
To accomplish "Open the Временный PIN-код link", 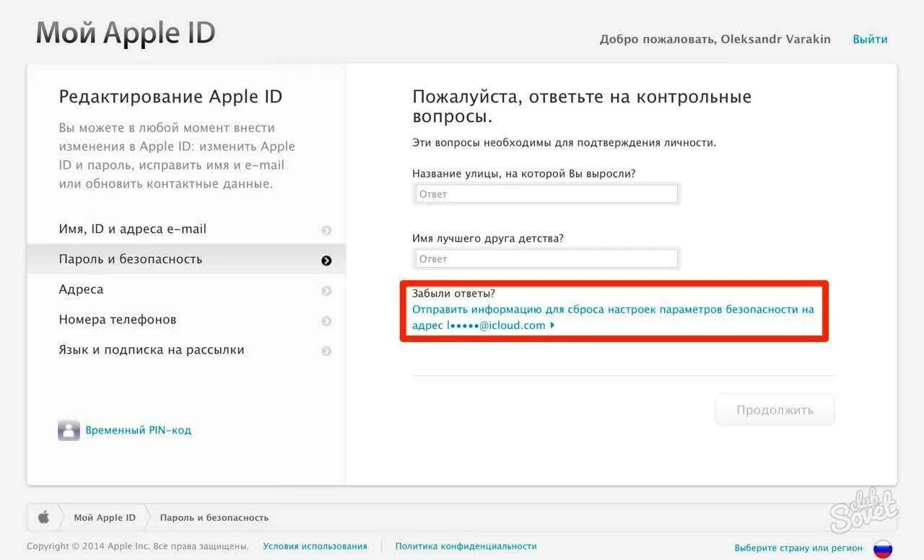I will [139, 430].
